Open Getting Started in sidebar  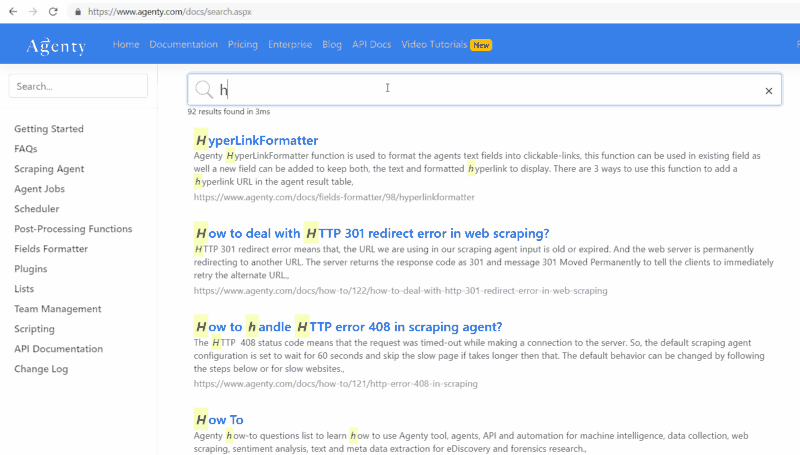(x=49, y=129)
